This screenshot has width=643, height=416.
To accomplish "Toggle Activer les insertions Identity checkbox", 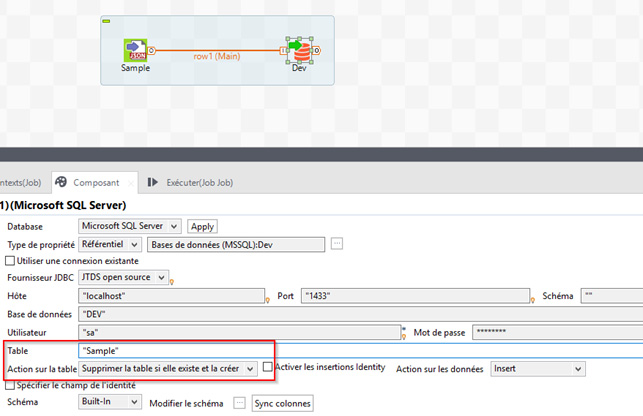I will 267,367.
